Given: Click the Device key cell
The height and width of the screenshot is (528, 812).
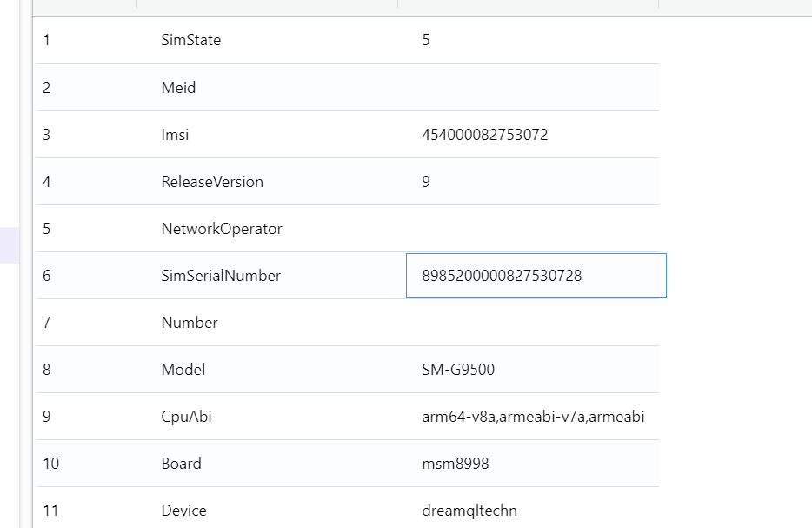Looking at the screenshot, I should click(184, 511).
